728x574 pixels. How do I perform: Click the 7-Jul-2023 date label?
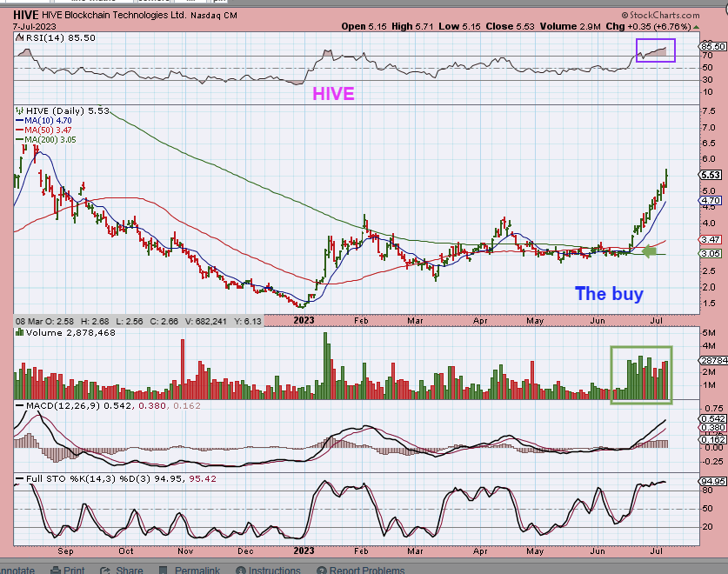point(35,26)
